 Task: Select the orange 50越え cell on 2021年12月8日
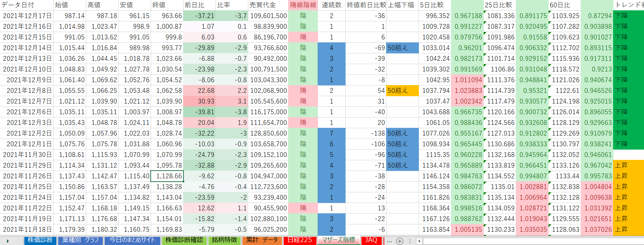tap(402, 91)
